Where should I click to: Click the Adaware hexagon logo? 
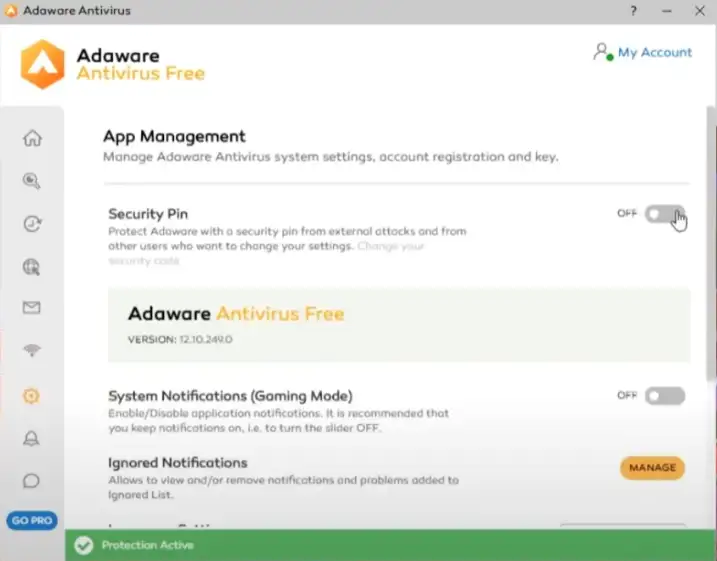coord(43,64)
